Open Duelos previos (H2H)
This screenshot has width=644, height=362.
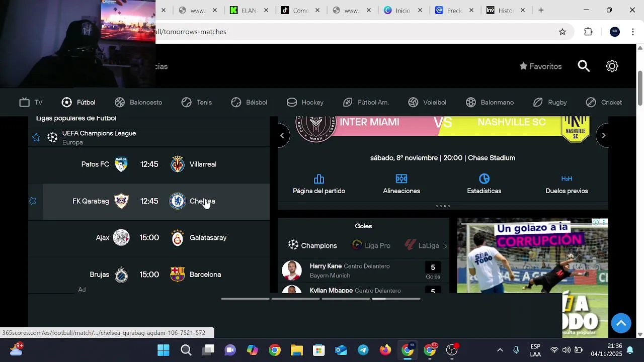pyautogui.click(x=567, y=185)
